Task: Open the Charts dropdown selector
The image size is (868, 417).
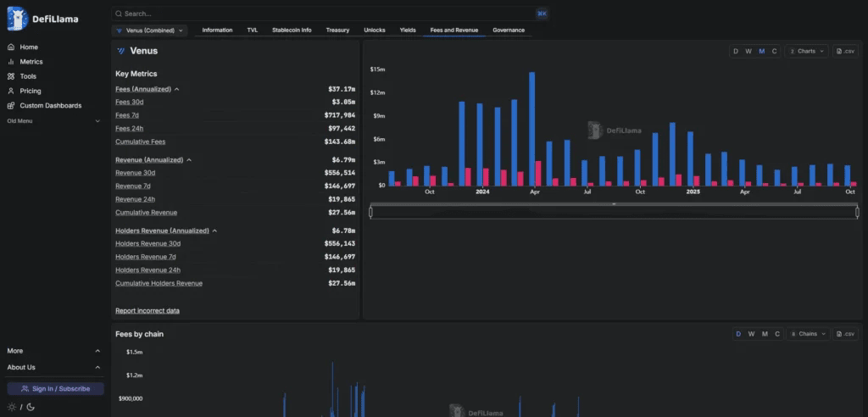Action: tap(807, 51)
